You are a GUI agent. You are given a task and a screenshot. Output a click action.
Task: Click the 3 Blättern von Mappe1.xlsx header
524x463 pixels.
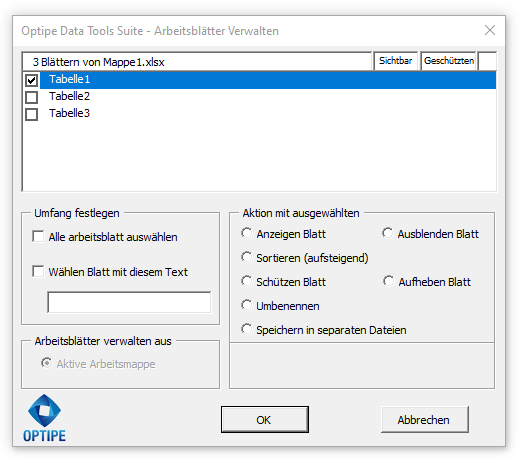click(197, 62)
